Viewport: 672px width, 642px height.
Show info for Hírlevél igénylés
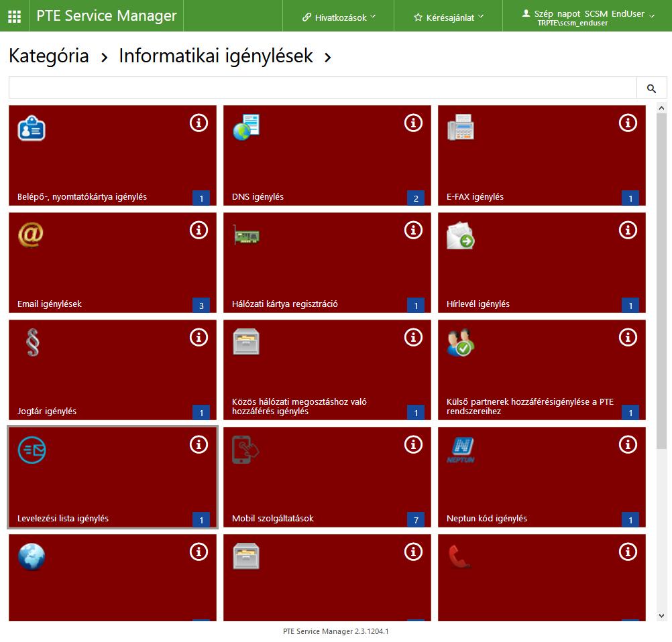point(628,230)
